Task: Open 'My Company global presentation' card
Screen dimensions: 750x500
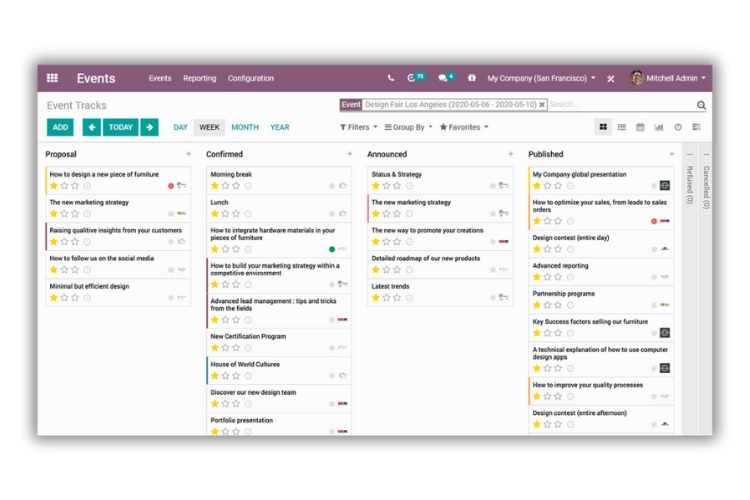Action: 601,180
